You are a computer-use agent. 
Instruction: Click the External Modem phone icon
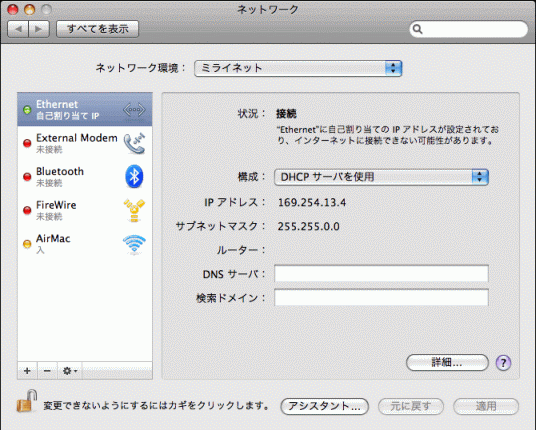pyautogui.click(x=134, y=143)
